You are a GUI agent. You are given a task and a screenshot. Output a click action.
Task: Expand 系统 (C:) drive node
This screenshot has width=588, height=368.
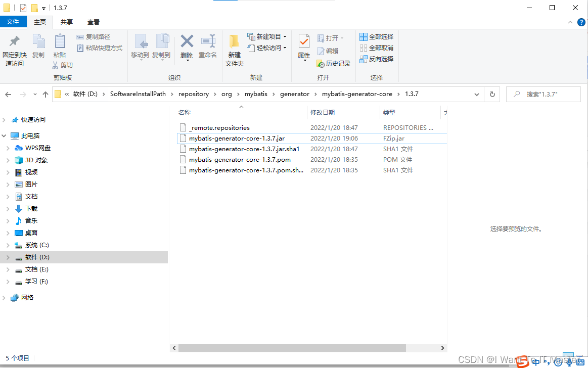[x=8, y=245]
